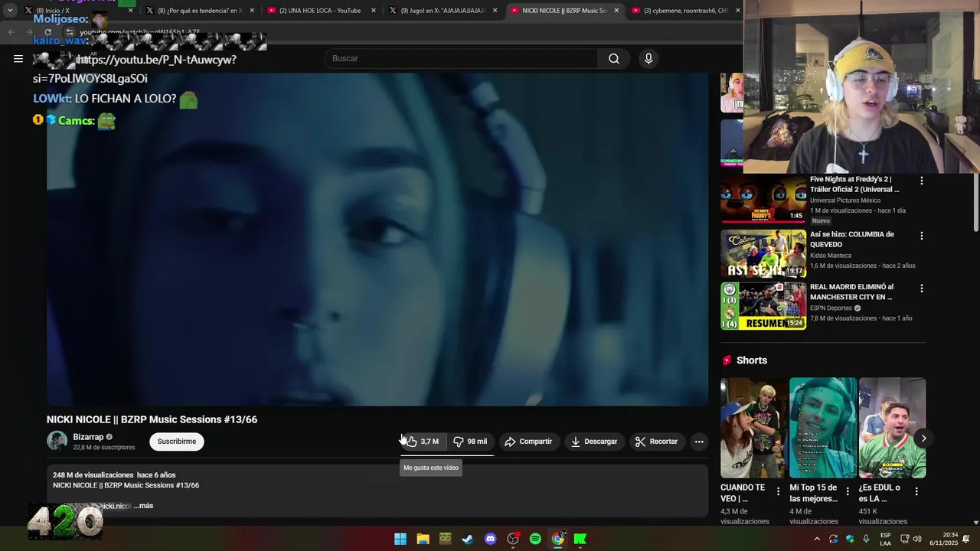
Task: Open the Mi Top 15 de las mejores short
Action: pos(823,428)
